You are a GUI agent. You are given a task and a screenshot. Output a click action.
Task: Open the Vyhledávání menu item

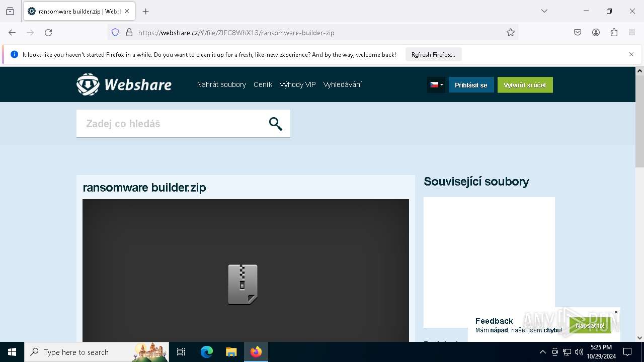[343, 84]
